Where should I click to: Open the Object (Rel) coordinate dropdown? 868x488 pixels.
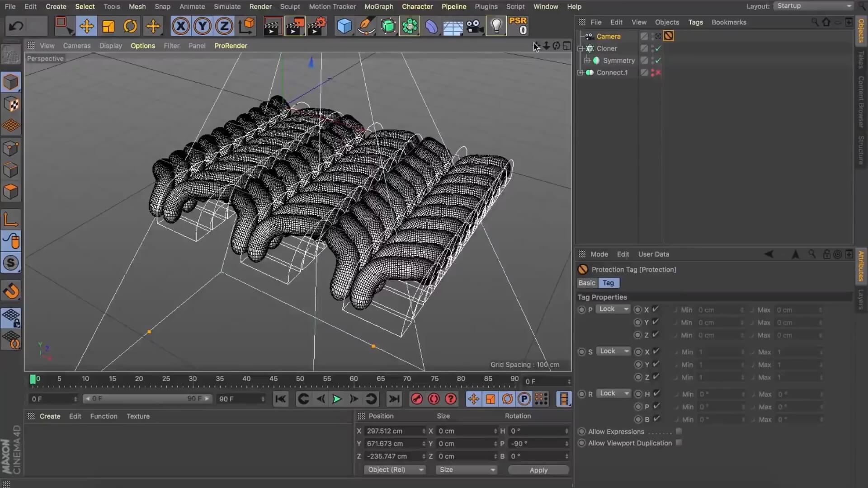coord(394,470)
